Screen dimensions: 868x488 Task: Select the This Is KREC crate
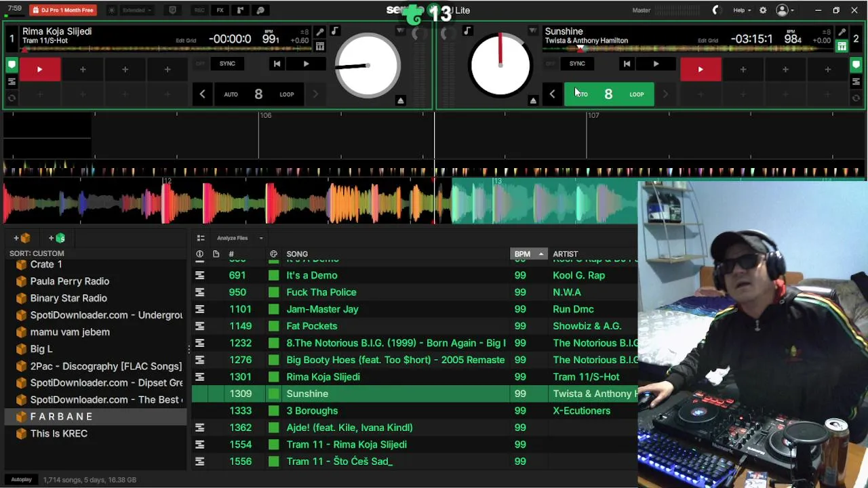59,434
